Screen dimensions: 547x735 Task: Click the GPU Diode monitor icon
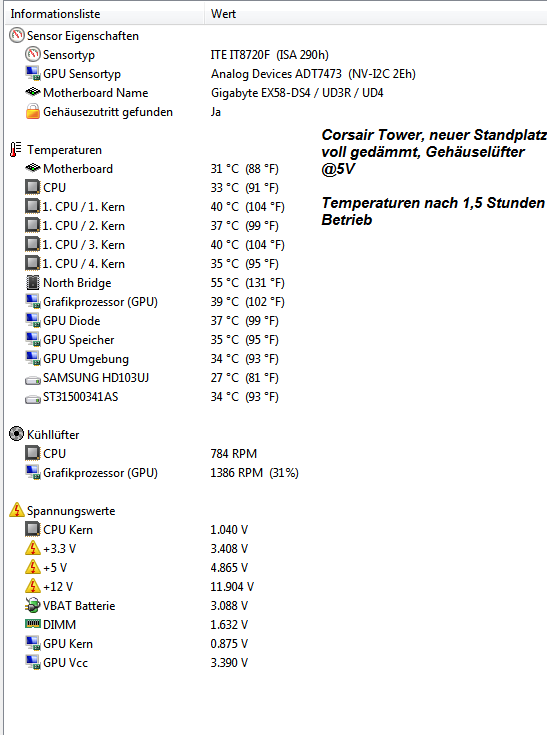(33, 321)
